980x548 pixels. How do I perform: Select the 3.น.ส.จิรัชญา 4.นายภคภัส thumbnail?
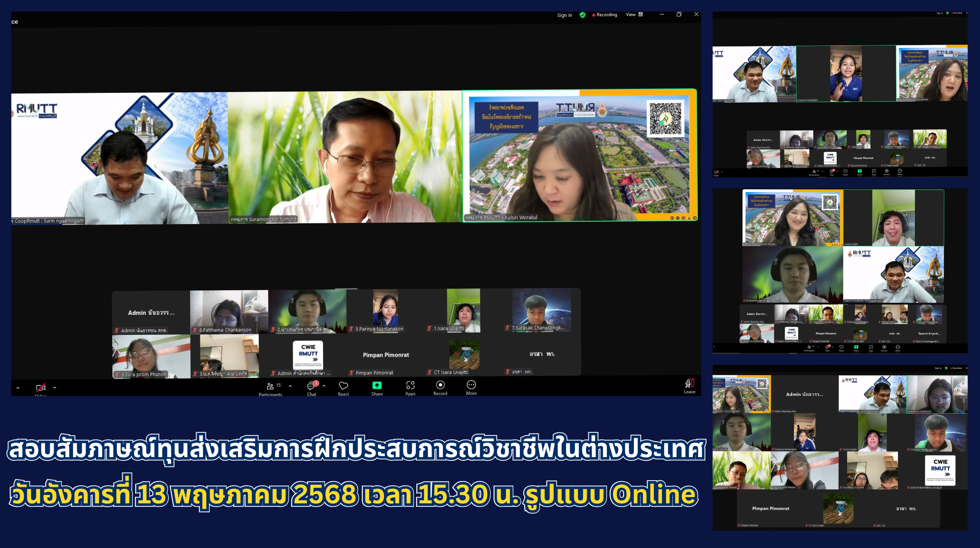(x=229, y=356)
